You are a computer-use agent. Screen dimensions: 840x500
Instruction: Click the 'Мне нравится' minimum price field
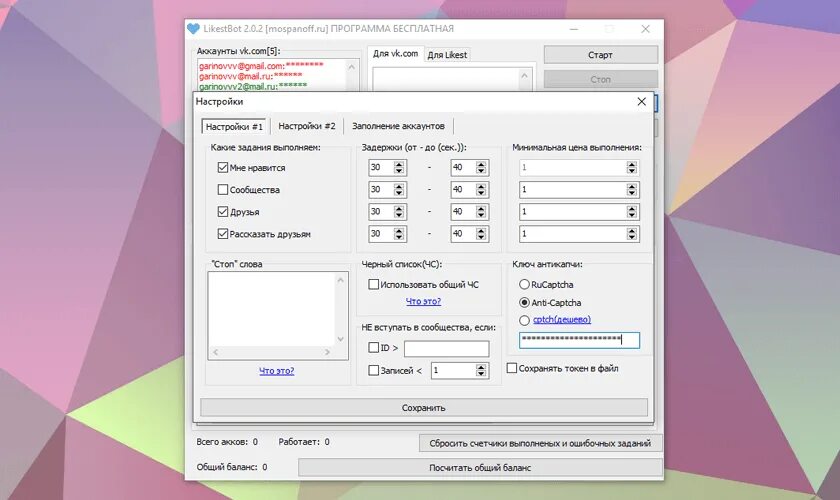pos(579,167)
